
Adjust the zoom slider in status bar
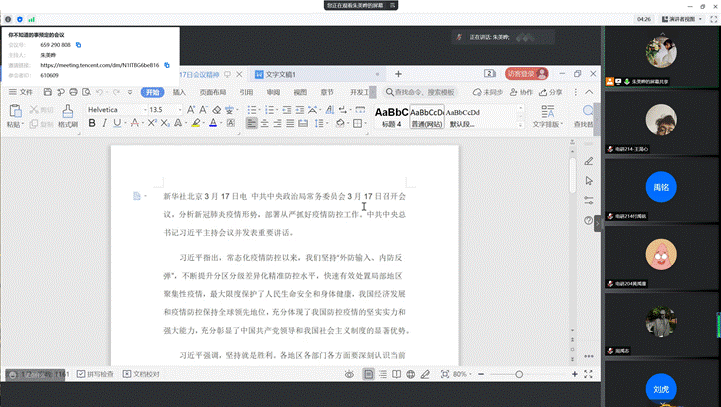point(519,374)
